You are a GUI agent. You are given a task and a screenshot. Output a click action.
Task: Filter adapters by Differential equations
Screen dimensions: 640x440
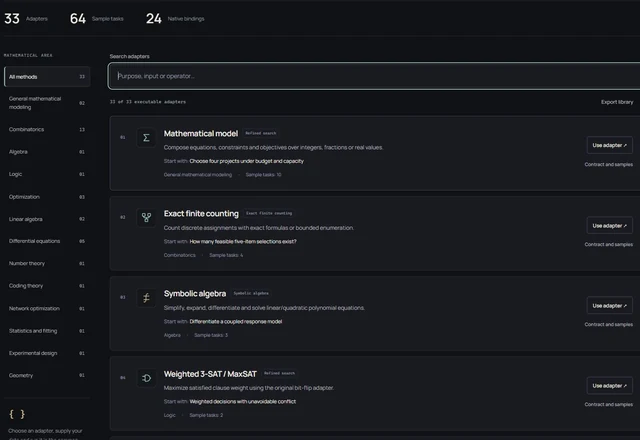[x=47, y=241]
